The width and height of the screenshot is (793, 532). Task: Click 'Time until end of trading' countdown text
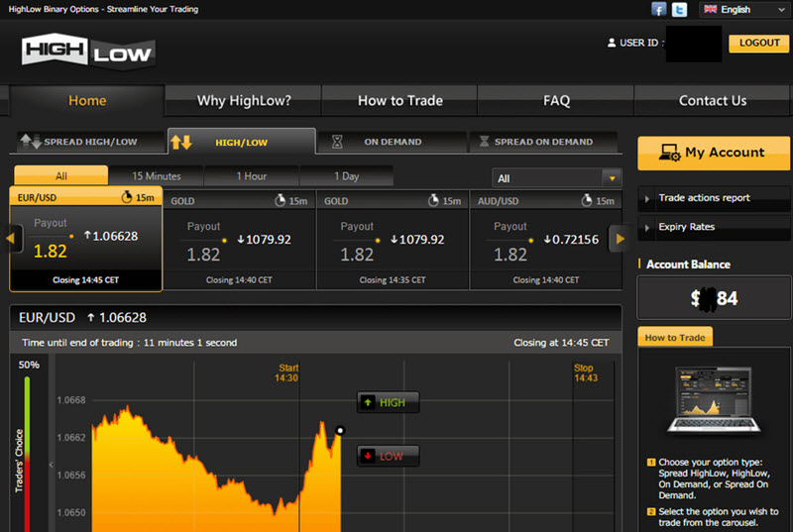pyautogui.click(x=129, y=343)
